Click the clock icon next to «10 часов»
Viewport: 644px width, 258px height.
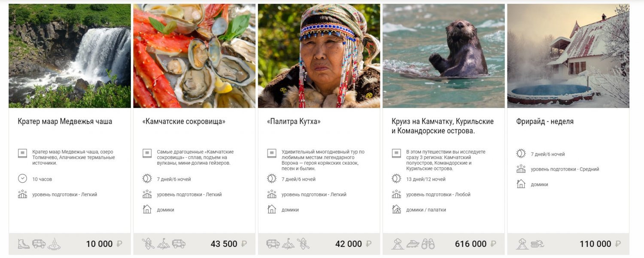(x=22, y=178)
